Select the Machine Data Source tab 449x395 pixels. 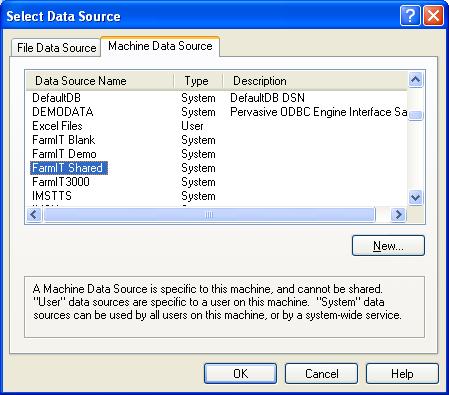(x=160, y=46)
